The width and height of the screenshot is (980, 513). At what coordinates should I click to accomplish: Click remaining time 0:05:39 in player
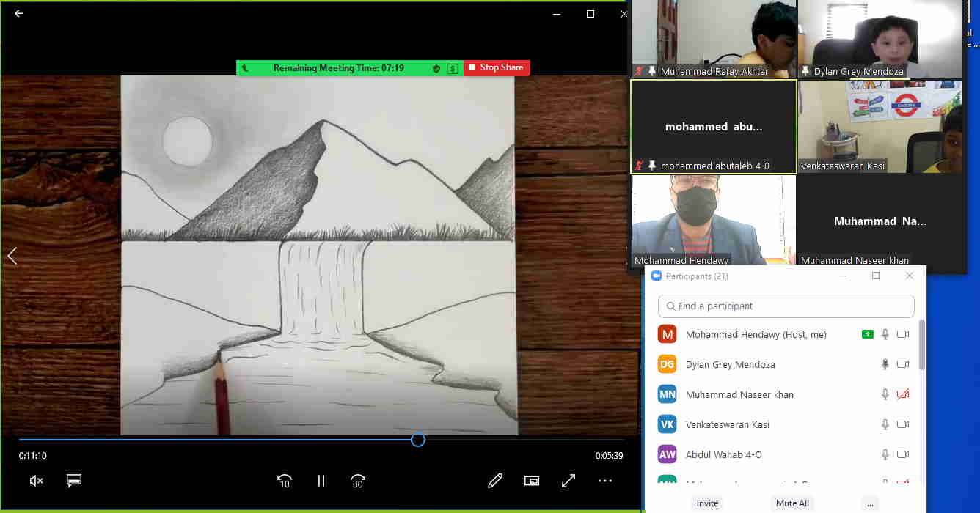[x=609, y=455]
